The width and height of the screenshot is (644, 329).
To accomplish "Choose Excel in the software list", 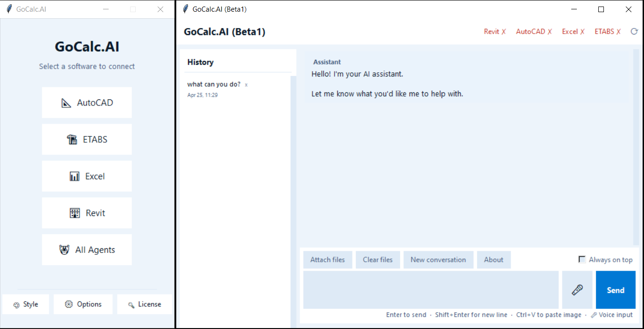I will [87, 176].
